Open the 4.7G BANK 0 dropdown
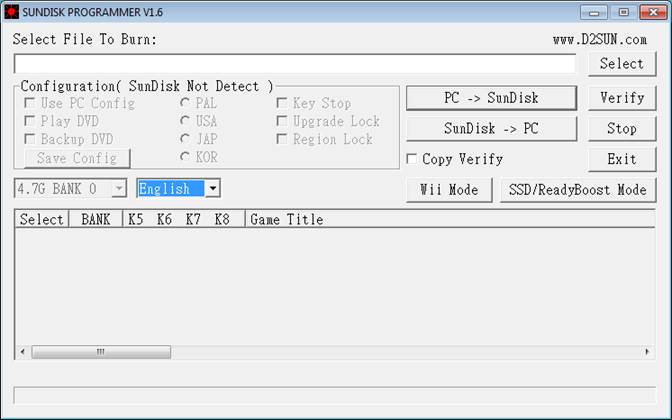Viewport: 672px width, 420px height. click(x=71, y=189)
